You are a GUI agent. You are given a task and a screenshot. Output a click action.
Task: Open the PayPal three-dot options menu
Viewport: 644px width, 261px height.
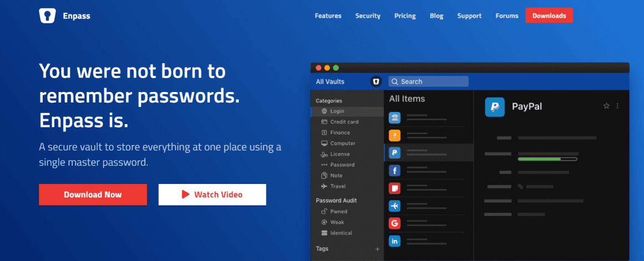617,106
